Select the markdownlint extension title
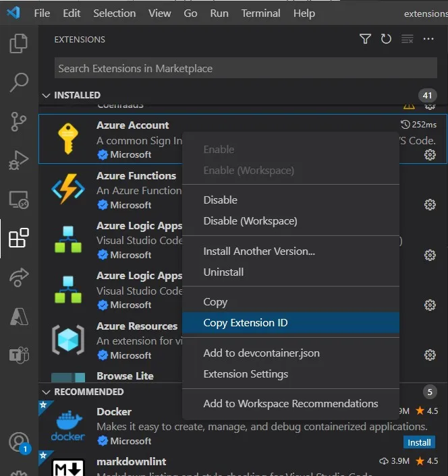Viewport: 448px width, 476px height. (x=131, y=462)
